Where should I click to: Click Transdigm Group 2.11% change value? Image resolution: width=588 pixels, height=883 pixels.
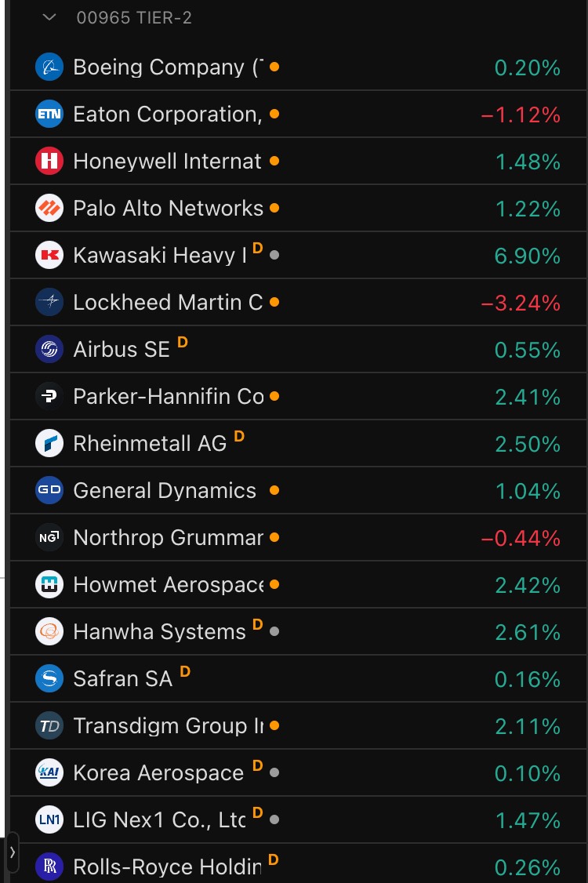[x=528, y=727]
